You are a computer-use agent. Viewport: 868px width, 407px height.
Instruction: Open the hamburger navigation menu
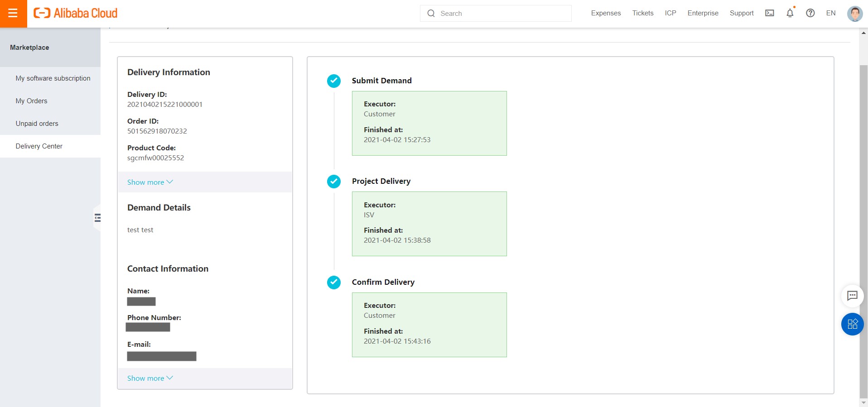(x=13, y=14)
